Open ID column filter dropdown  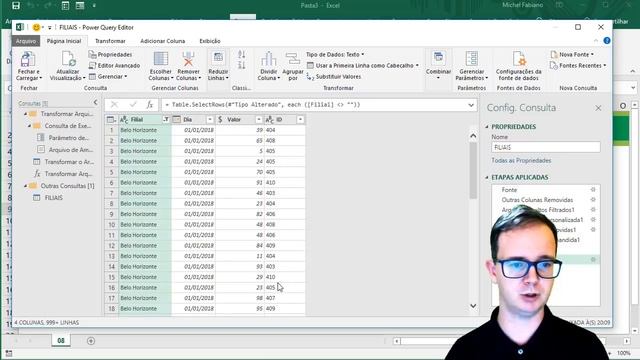(x=300, y=120)
